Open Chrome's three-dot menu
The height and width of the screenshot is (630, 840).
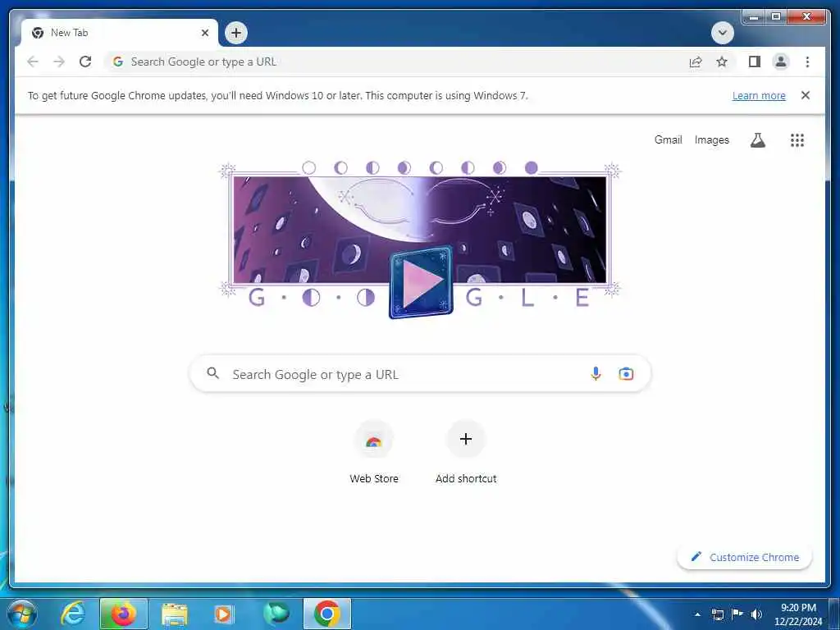point(807,62)
